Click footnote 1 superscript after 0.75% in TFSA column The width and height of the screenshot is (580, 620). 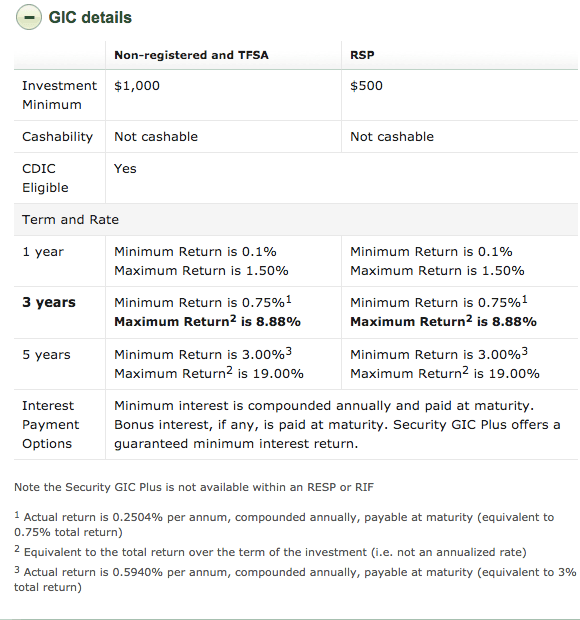(289, 300)
